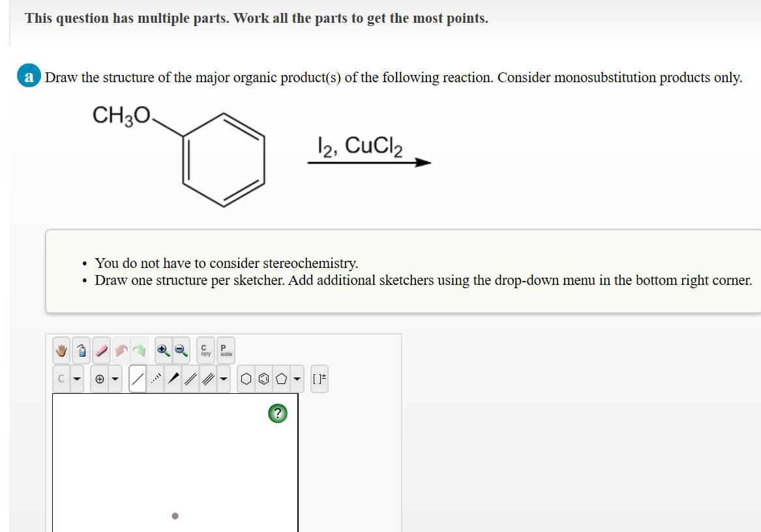
Task: Zoom out of the sketch canvas
Action: point(181,350)
